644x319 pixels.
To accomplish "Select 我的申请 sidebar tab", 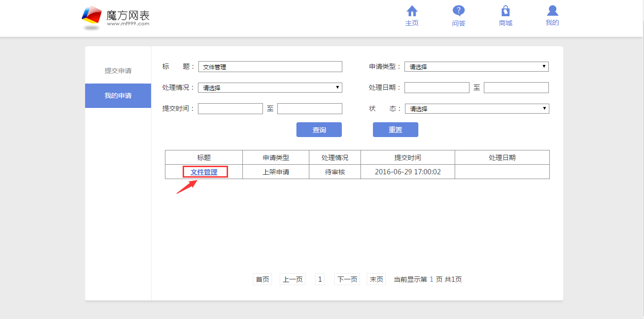I will click(x=118, y=96).
